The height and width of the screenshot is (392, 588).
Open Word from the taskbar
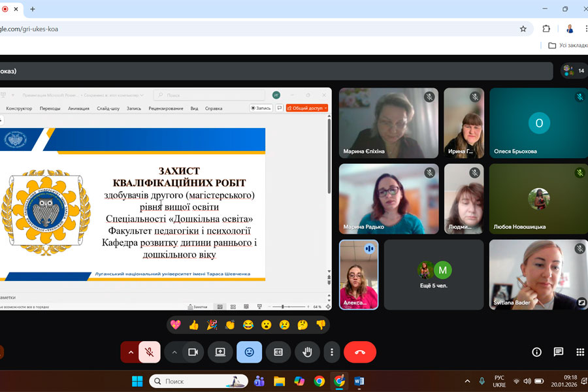coord(359,381)
